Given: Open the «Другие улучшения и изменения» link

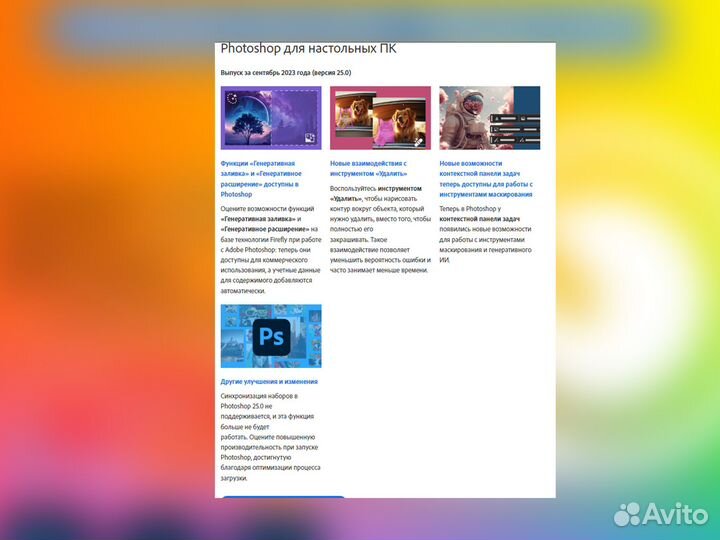Looking at the screenshot, I should coord(269,381).
